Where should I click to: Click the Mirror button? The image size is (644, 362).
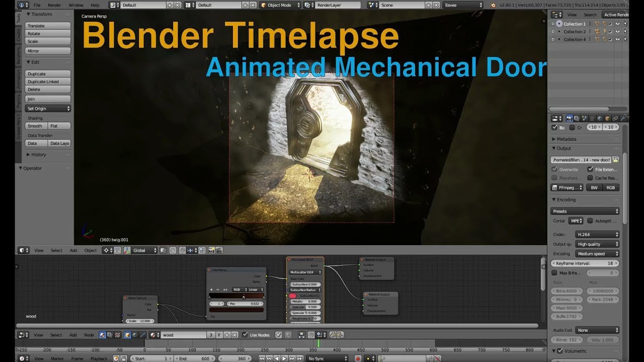(x=48, y=51)
